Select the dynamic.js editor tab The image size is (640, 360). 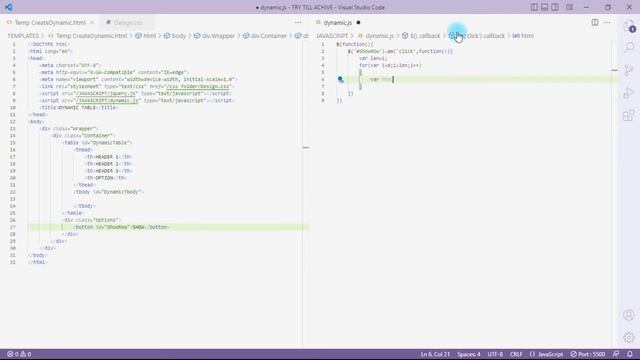tap(338, 22)
